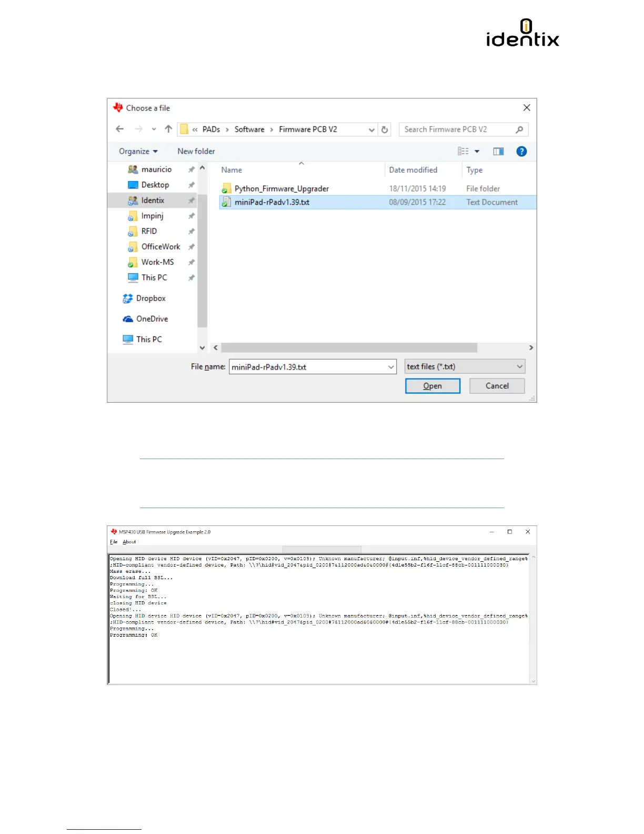The height and width of the screenshot is (834, 644).
Task: Click the Desktop pin icon
Action: tap(192, 185)
